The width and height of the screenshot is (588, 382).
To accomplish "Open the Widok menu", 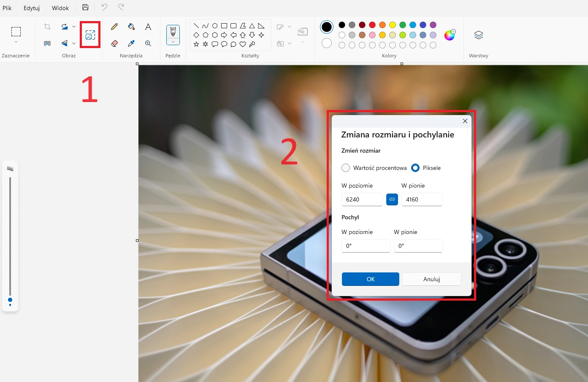I will (x=60, y=8).
